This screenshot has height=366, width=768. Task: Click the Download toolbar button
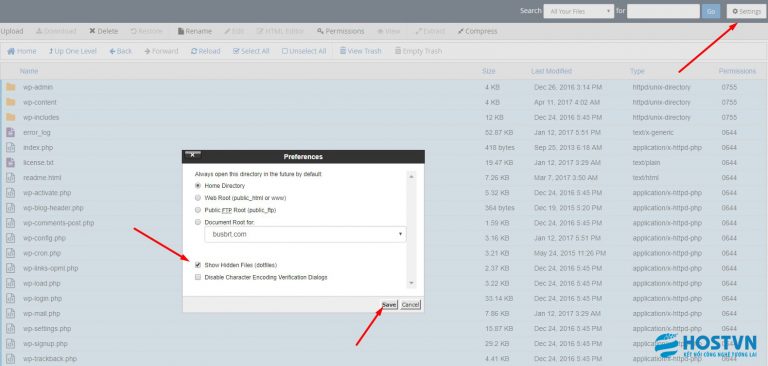coord(56,31)
